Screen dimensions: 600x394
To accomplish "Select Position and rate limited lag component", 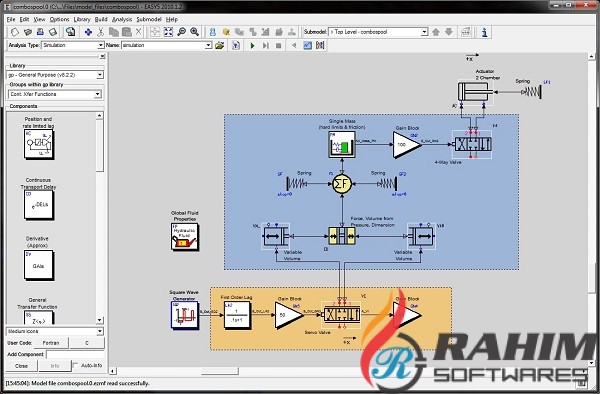I will point(39,144).
